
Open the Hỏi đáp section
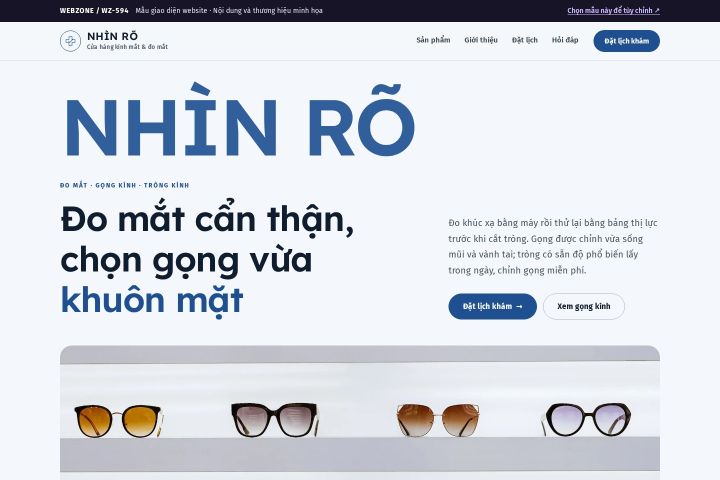pyautogui.click(x=565, y=40)
